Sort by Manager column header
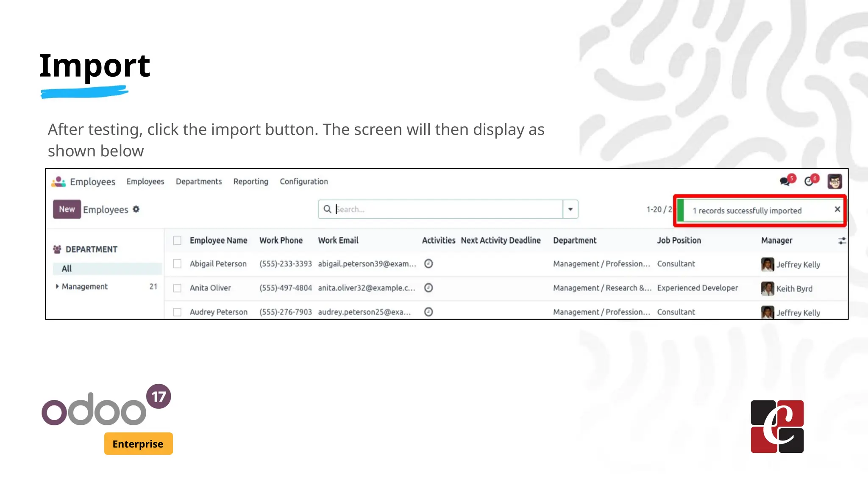This screenshot has width=868, height=488. (776, 240)
